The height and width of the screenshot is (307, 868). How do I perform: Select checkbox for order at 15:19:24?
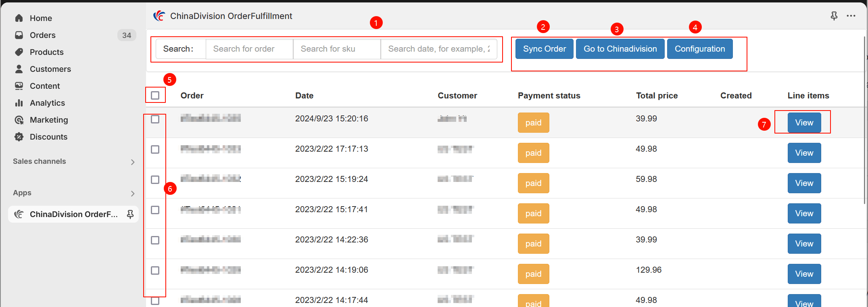coord(155,180)
